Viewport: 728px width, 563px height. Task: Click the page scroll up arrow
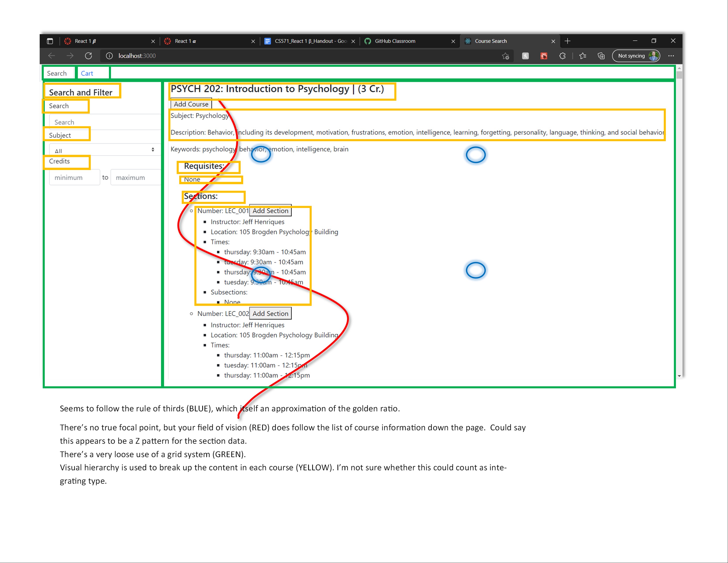click(679, 68)
